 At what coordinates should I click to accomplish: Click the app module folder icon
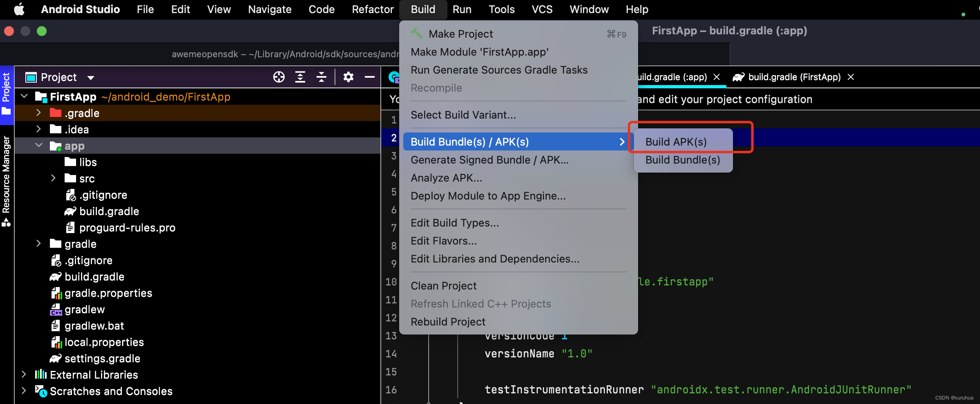click(55, 146)
